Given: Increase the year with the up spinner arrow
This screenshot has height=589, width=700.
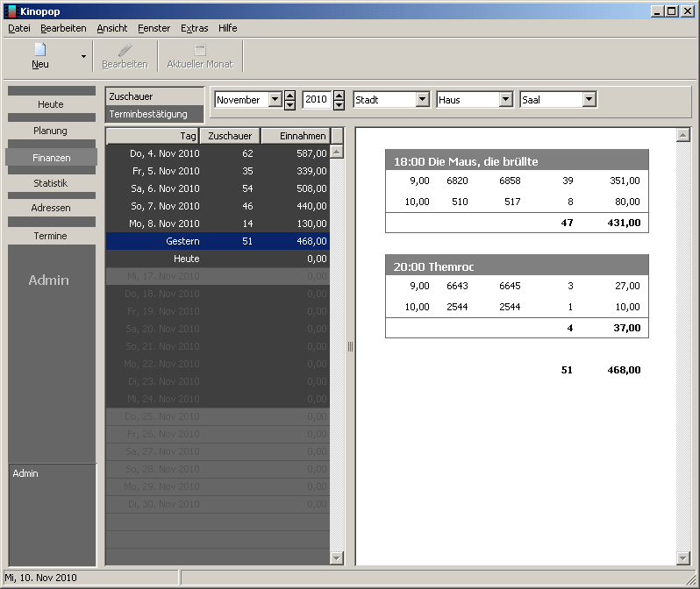Looking at the screenshot, I should 339,95.
